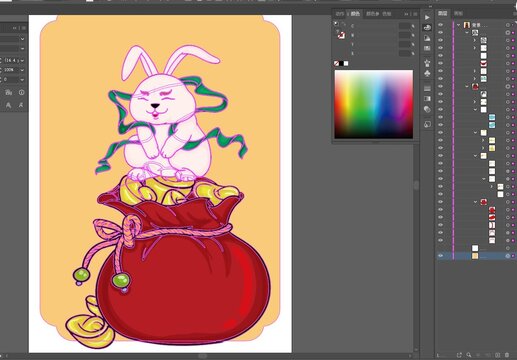Open dropdown next to 100% value

[22, 70]
